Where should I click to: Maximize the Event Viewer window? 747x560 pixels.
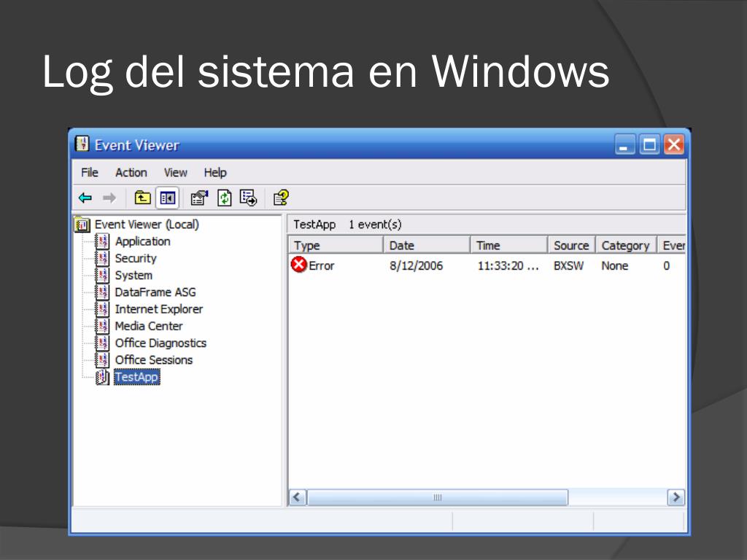point(649,144)
